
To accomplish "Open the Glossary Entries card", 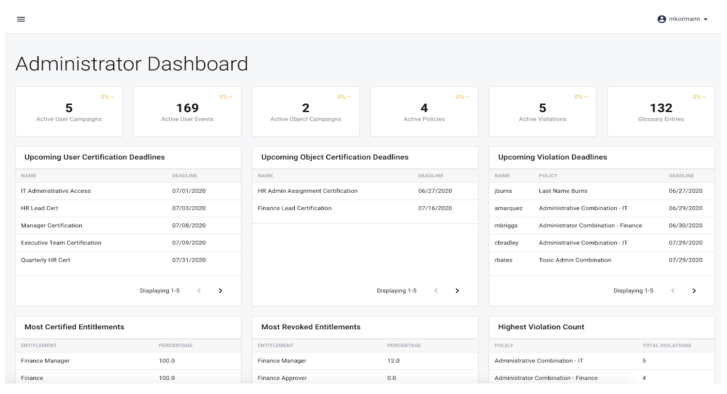I will tap(661, 111).
